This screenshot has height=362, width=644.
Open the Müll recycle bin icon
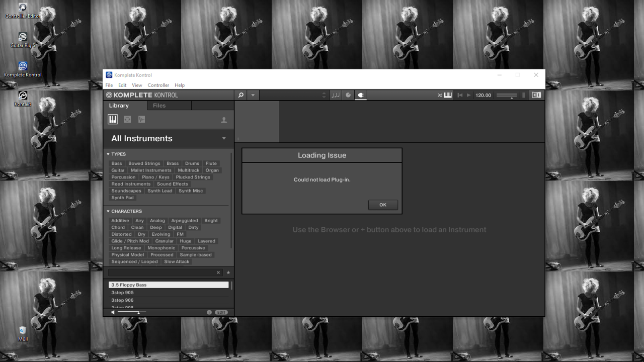click(23, 334)
